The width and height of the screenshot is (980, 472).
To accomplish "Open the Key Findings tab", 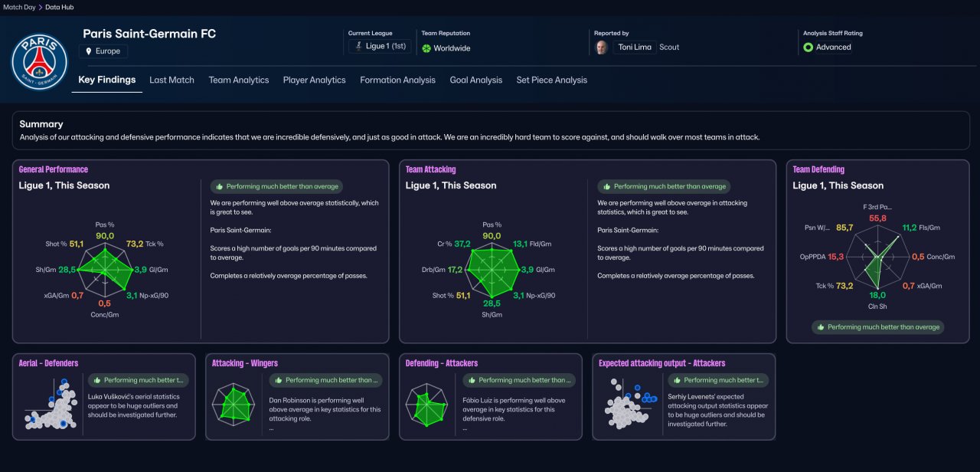I will (107, 80).
